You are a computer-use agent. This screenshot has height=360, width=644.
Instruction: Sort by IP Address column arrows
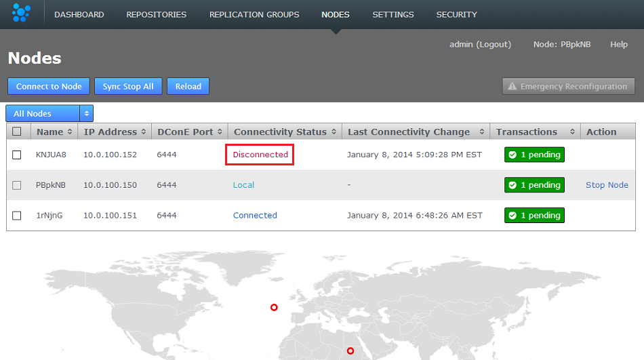tap(143, 132)
